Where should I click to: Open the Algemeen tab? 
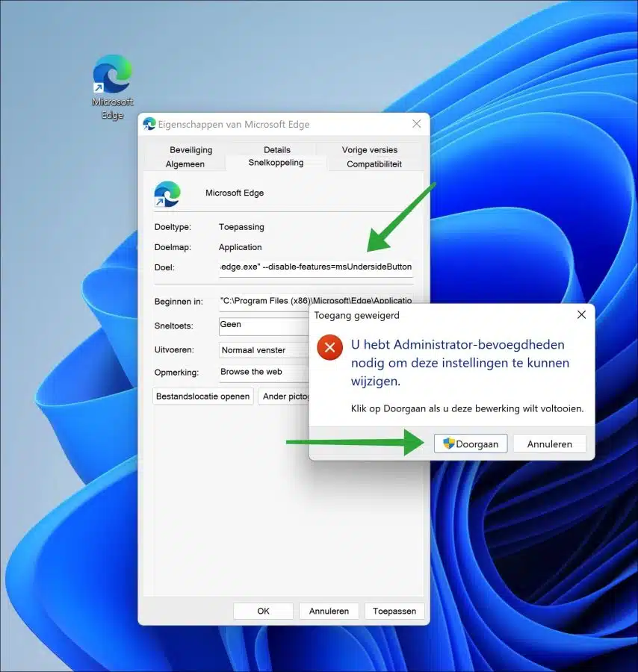pyautogui.click(x=185, y=164)
